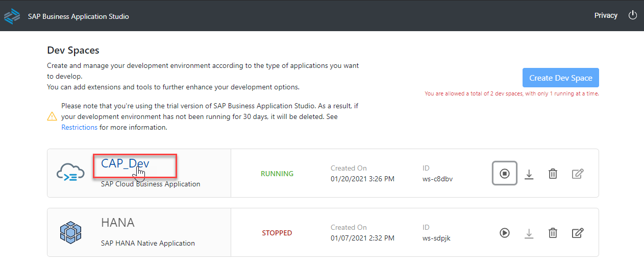
Task: Edit the HANA dev space
Action: (578, 233)
